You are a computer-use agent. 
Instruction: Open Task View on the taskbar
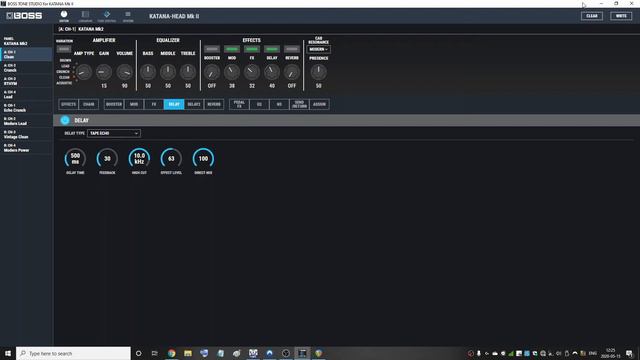coord(155,353)
